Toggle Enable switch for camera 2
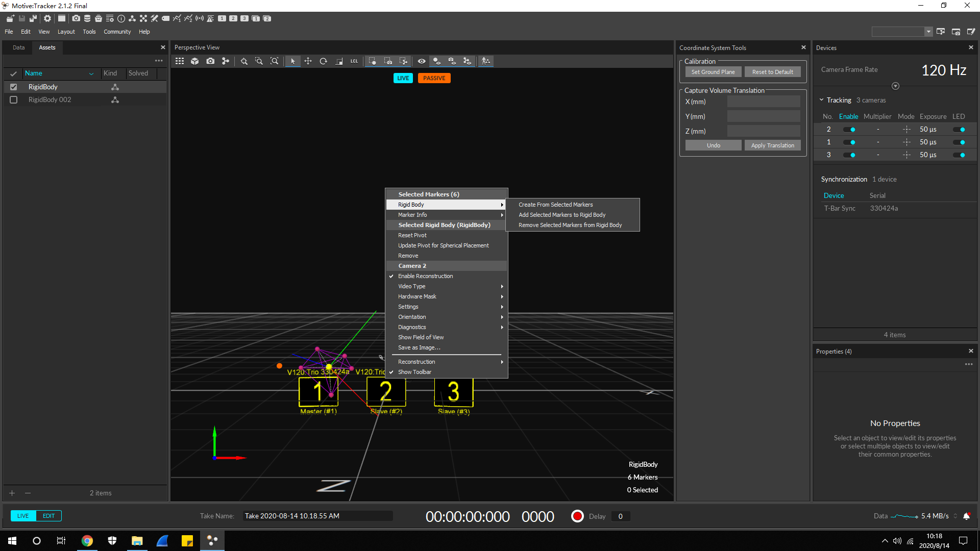 coord(849,130)
